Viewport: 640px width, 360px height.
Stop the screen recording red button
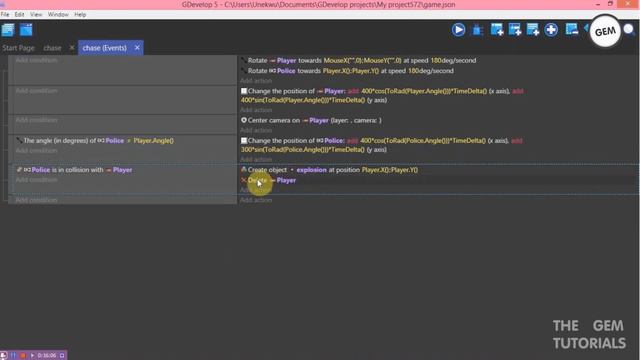(23, 356)
